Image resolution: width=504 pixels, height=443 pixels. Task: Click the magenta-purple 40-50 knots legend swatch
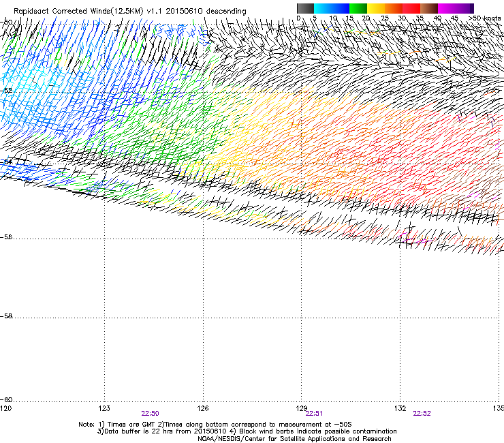coord(456,8)
